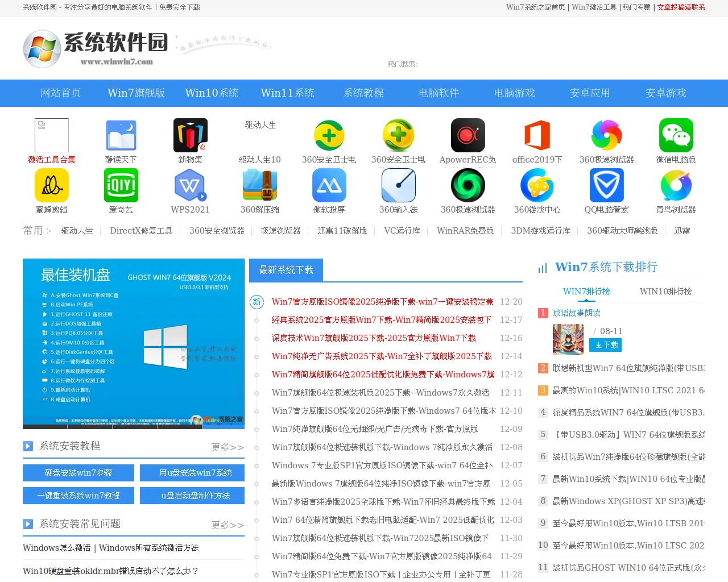Screen dimensions: 728x582
Task: Click the QQ电脑管家 shield icon
Action: point(606,185)
